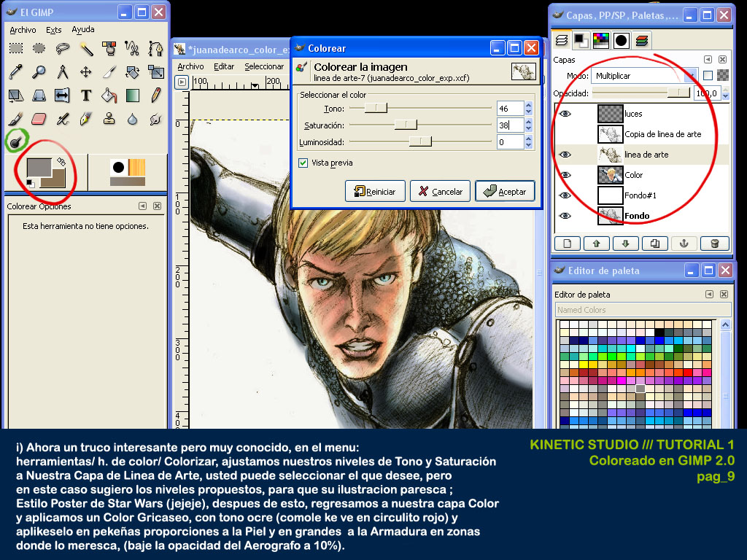This screenshot has height=560, width=747.
Task: Hide the Color layer
Action: [x=565, y=175]
